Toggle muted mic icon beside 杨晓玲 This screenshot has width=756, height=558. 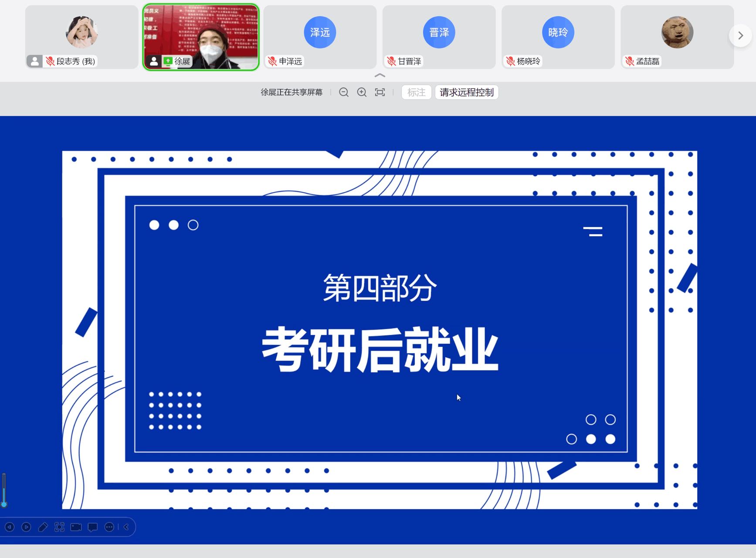pyautogui.click(x=510, y=61)
